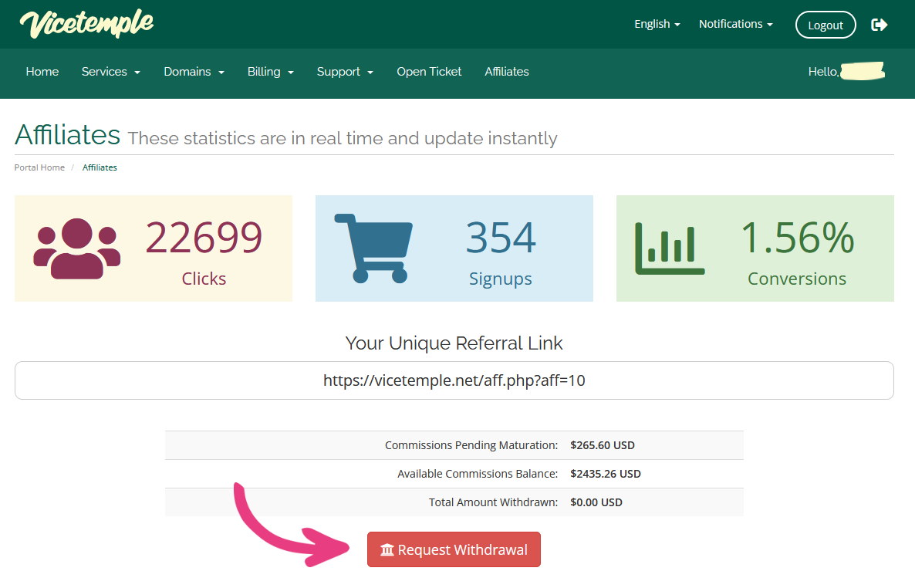Click Portal Home breadcrumb link
The height and width of the screenshot is (588, 915).
39,167
